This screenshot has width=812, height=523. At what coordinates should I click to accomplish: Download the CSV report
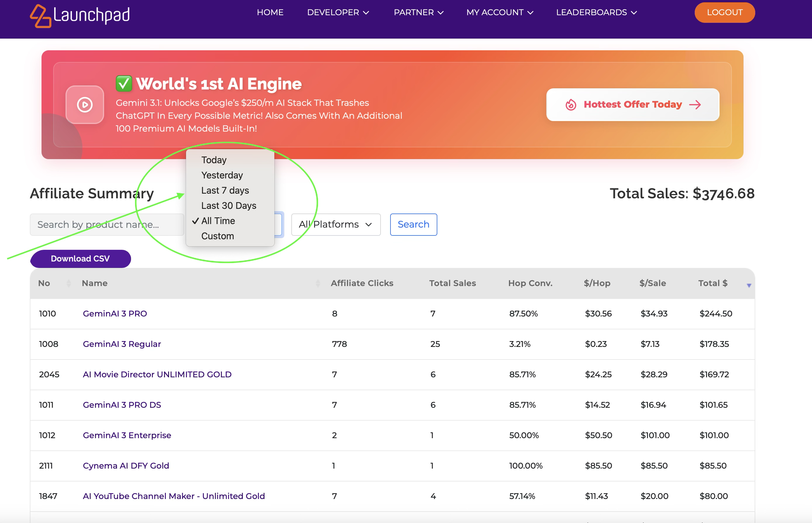[80, 259]
